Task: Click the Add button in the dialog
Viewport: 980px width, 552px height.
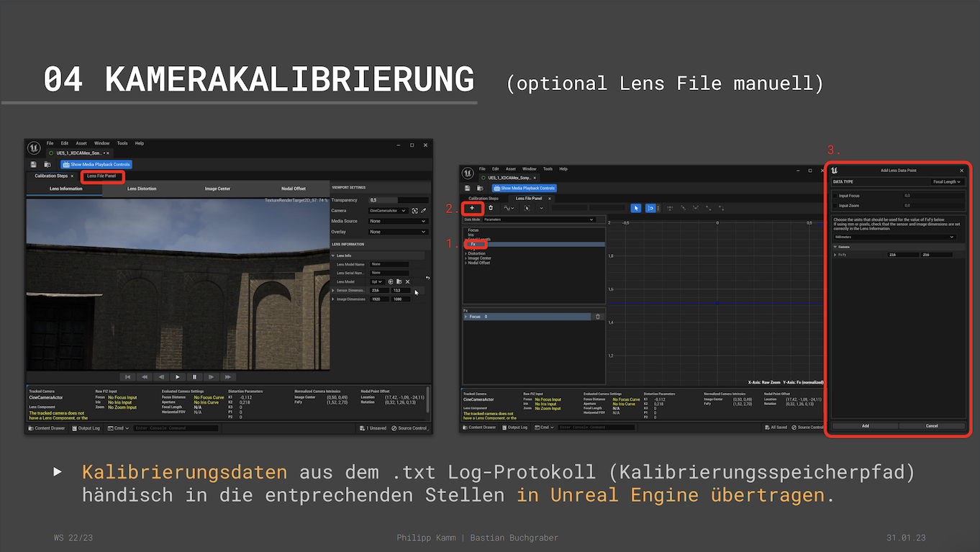Action: (865, 426)
